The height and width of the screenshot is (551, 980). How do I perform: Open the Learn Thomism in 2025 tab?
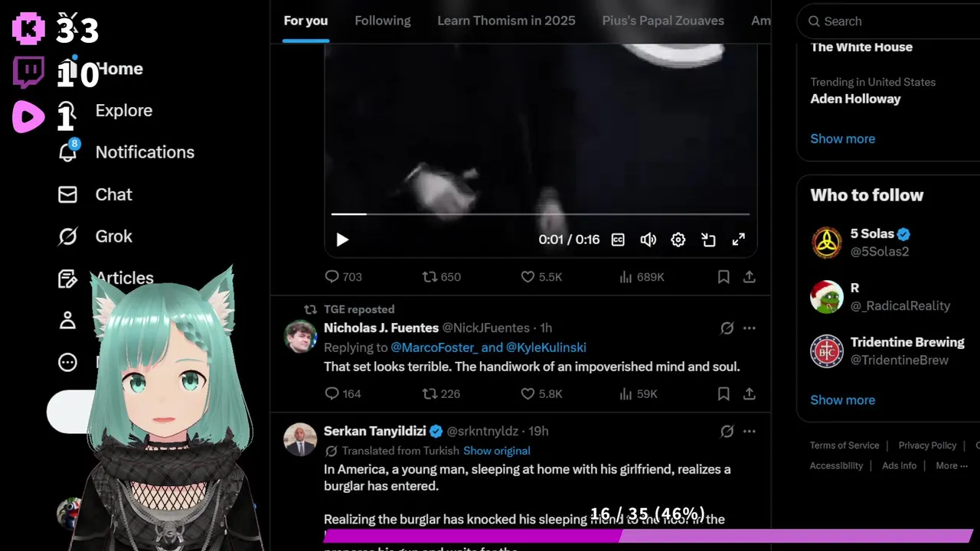(x=506, y=21)
